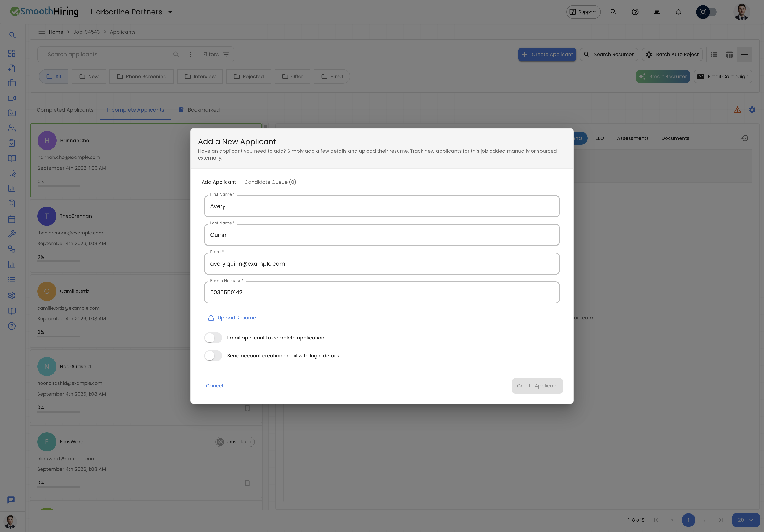
Task: Open the sidebar wrench tools icon
Action: coord(12,234)
